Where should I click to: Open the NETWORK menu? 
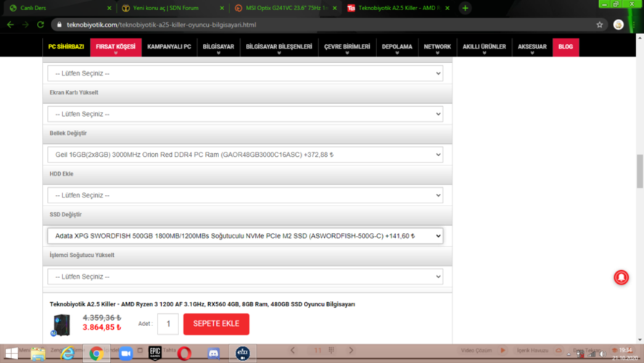pyautogui.click(x=437, y=47)
